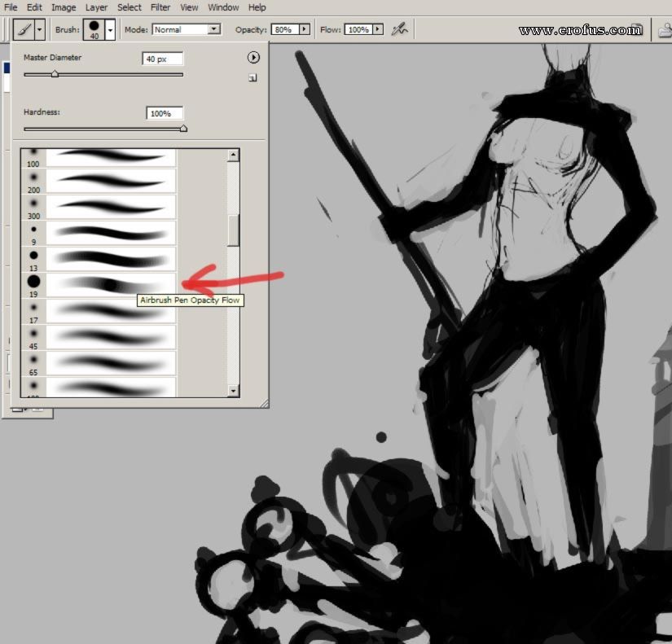Expand the Flow slider arrow

pos(378,29)
